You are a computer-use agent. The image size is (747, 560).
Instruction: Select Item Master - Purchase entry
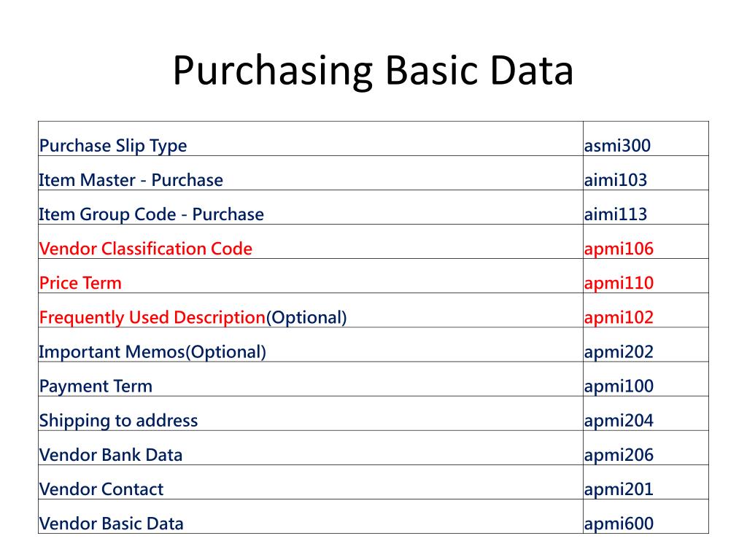coord(131,180)
